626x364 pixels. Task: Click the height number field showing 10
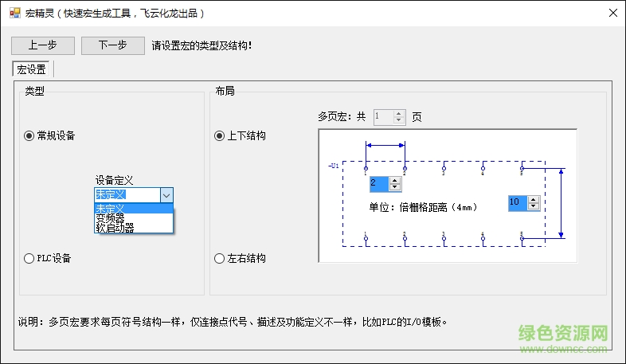(x=516, y=203)
